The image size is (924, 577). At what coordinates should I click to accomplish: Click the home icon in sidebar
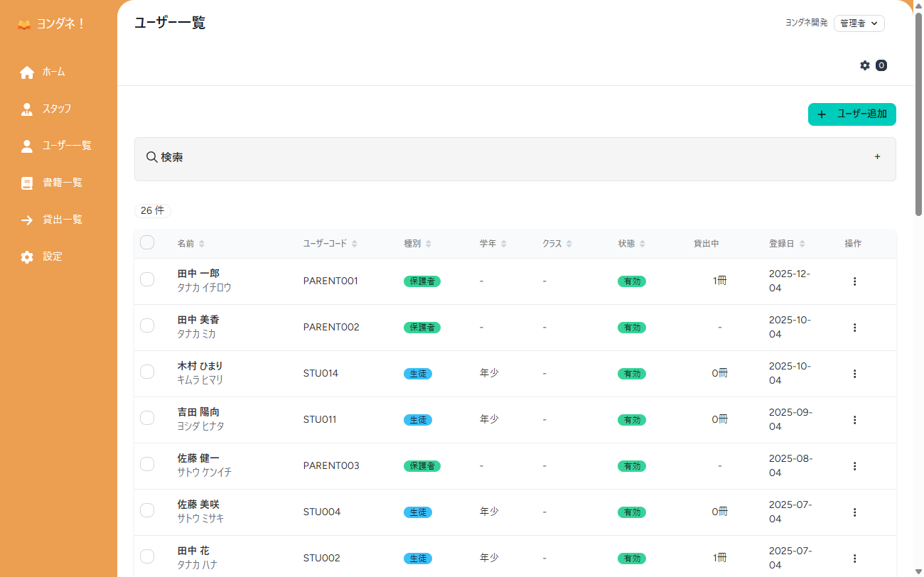[x=27, y=72]
